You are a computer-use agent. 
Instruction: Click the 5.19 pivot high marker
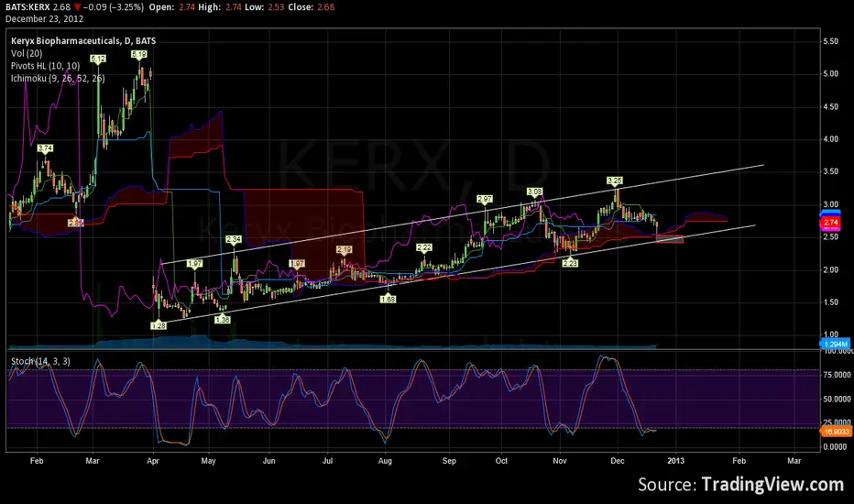tap(139, 54)
